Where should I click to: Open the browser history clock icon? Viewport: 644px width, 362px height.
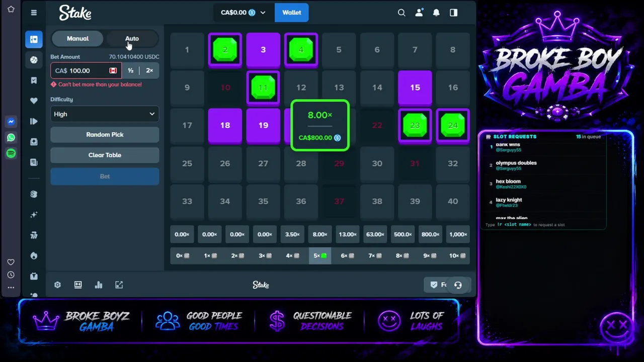[x=11, y=275]
